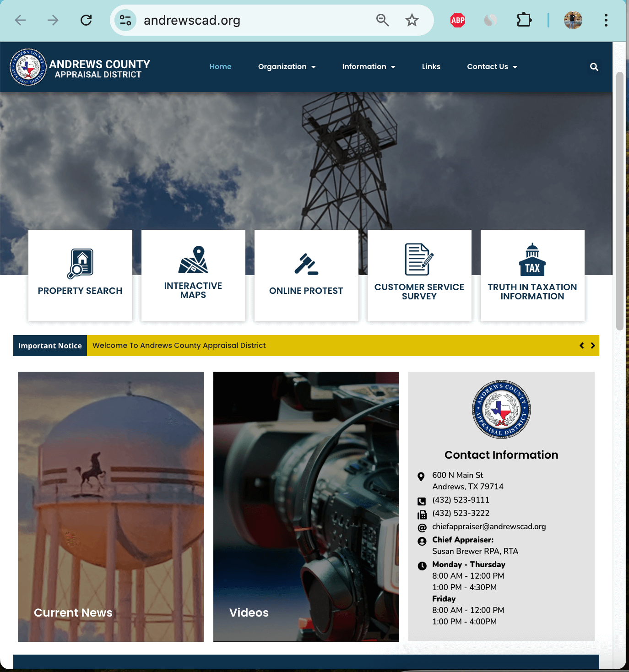The height and width of the screenshot is (672, 629).
Task: Click the AdBlock Plus extension icon
Action: [x=457, y=20]
